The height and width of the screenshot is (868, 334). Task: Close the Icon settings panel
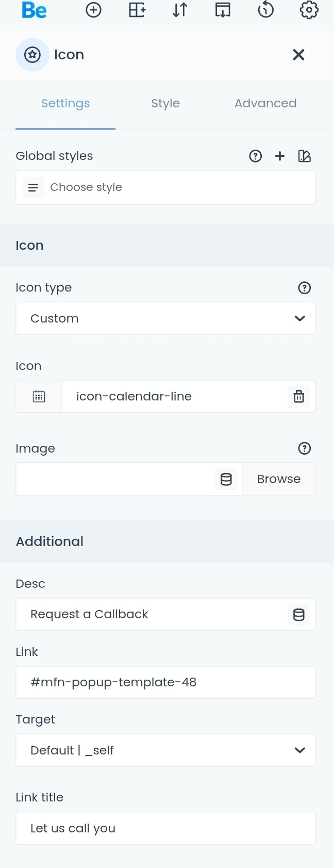point(298,55)
